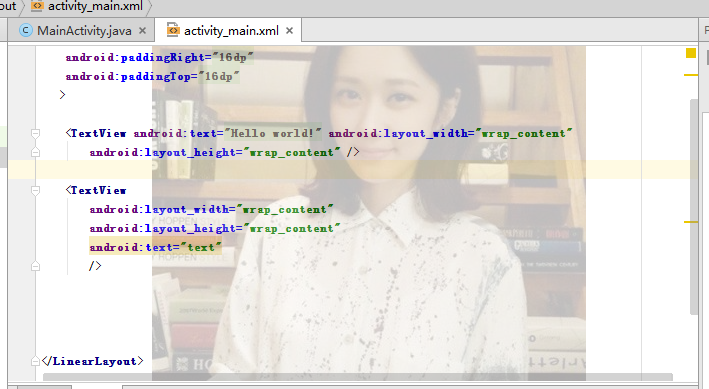
Task: Click the highlighted android:text="text" attribute
Action: click(155, 247)
